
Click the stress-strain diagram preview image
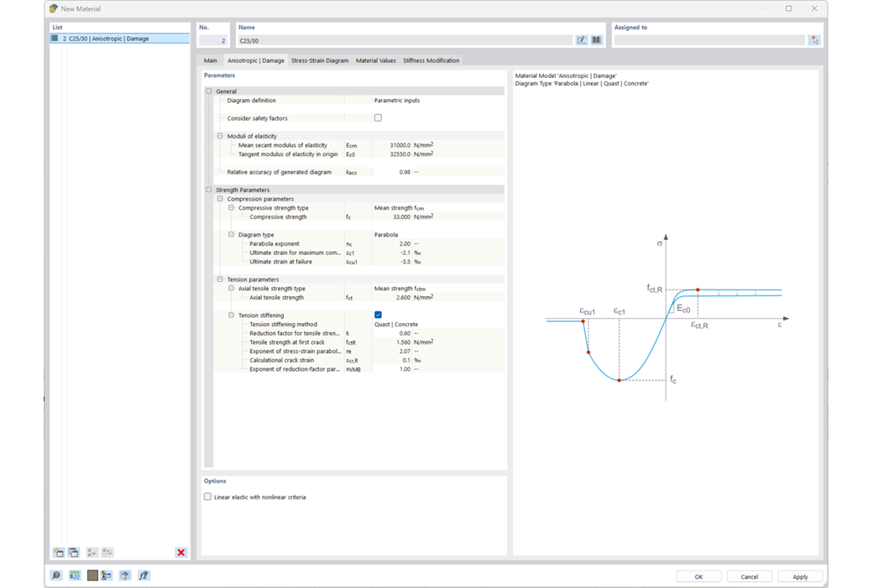point(667,317)
